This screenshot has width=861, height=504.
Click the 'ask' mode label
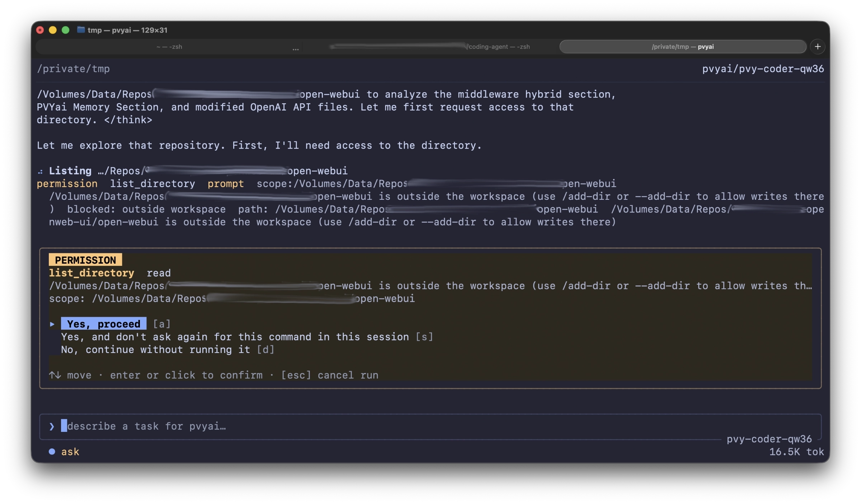click(70, 452)
